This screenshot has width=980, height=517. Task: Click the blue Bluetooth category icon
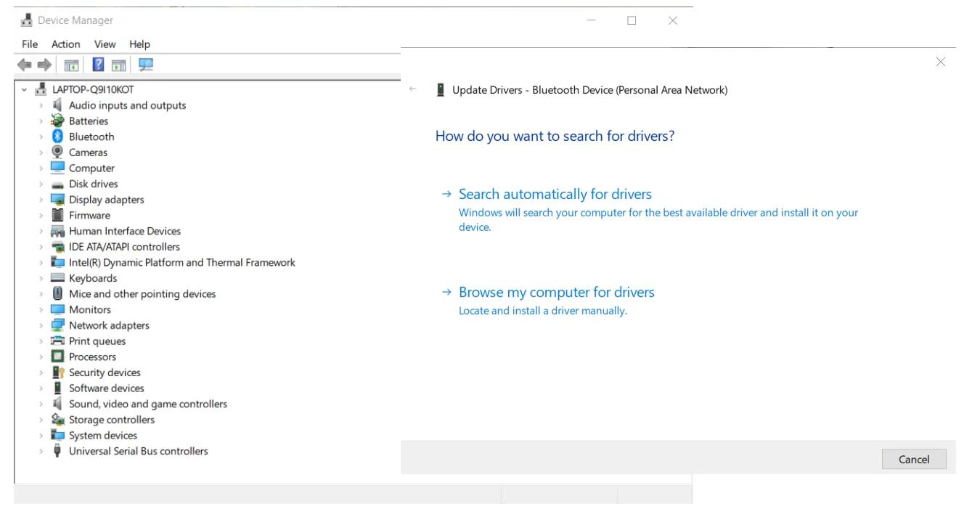click(x=57, y=137)
